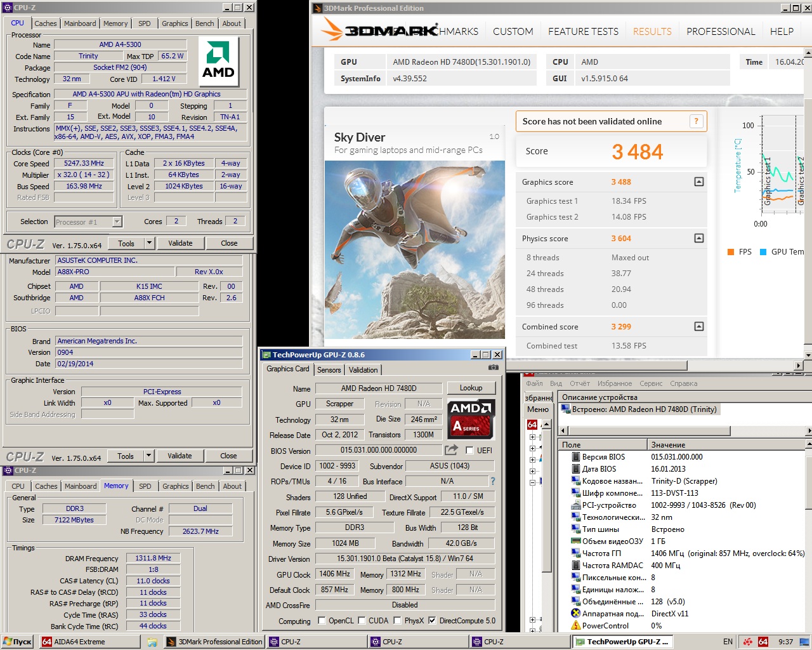812x650 pixels.
Task: Toggle the CUDA checkbox
Action: point(362,621)
